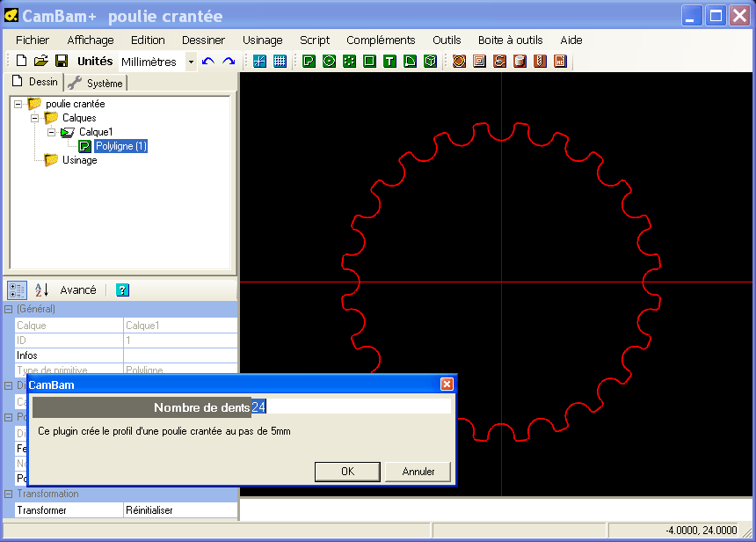Select the Usinage folder in the tree
The image size is (756, 542).
(x=79, y=160)
